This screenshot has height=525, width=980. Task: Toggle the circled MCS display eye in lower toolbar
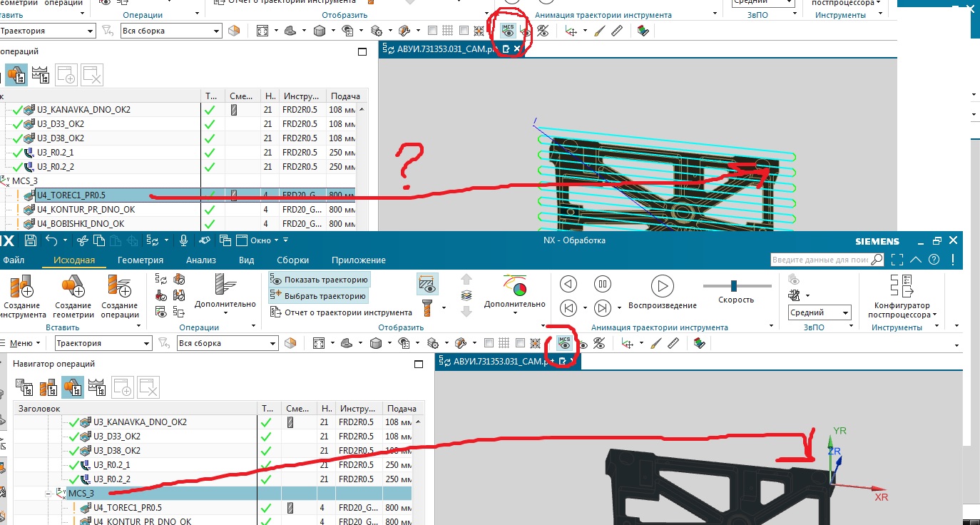tap(565, 343)
